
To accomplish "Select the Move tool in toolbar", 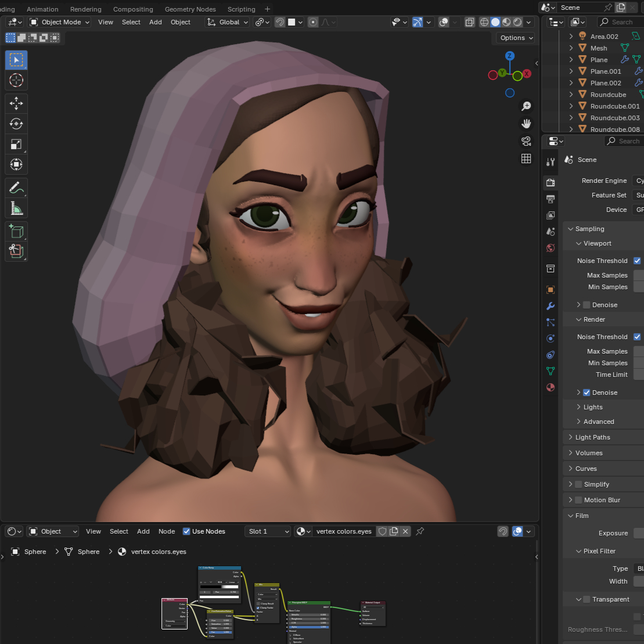I will [16, 103].
